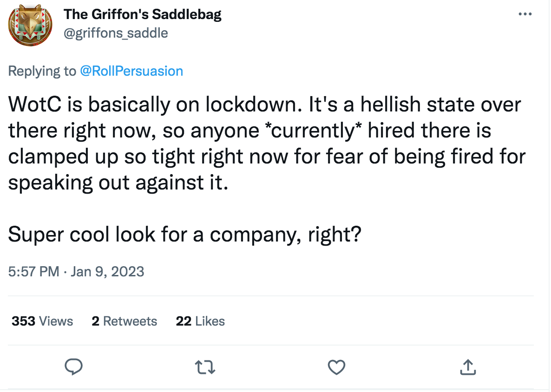Like the tweet with the heart icon
Screen dimensions: 551x392
tap(336, 367)
